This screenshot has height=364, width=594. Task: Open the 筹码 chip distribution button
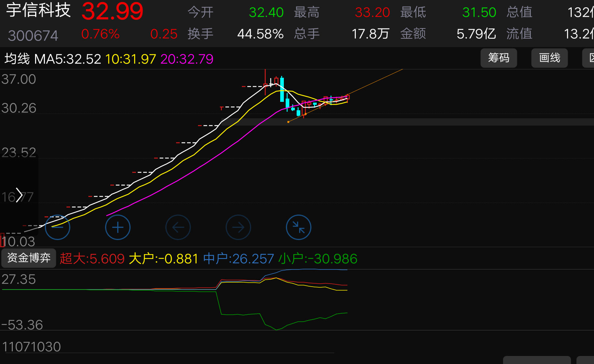(x=499, y=58)
